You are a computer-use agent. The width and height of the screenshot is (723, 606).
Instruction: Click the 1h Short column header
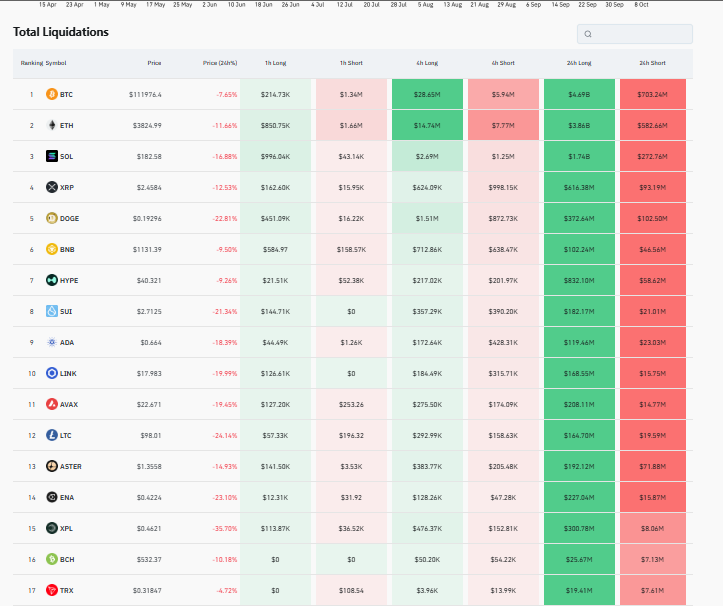(x=350, y=63)
